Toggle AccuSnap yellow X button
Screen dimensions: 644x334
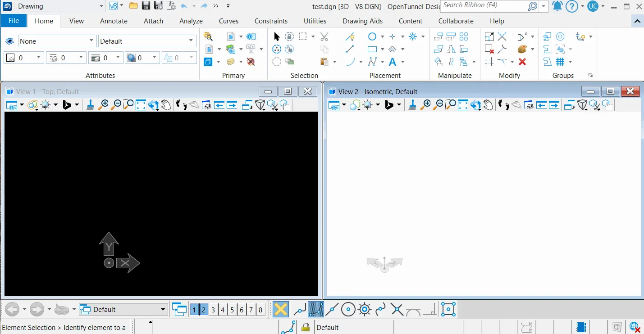pyautogui.click(x=280, y=309)
